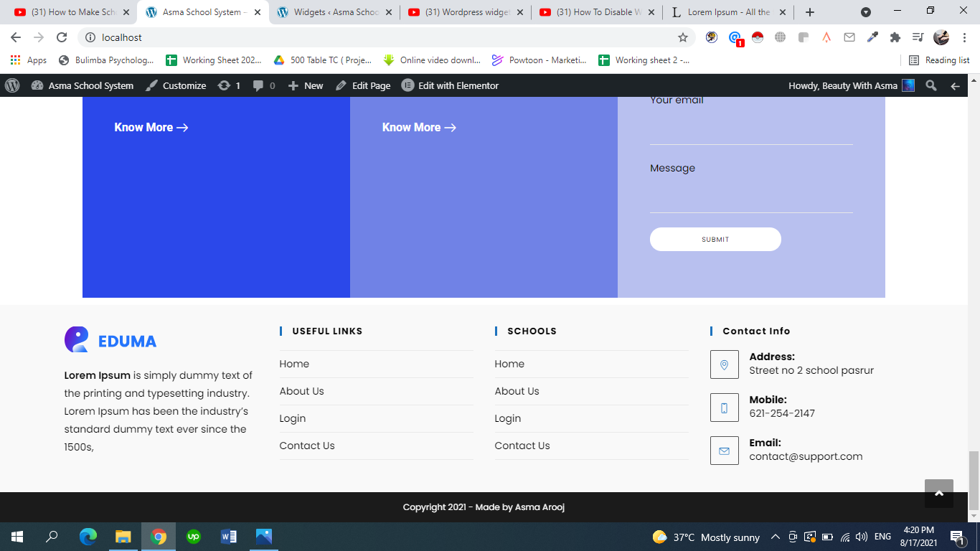This screenshot has height=551, width=980.
Task: Click the scroll-to-top arrow button
Action: pyautogui.click(x=938, y=494)
